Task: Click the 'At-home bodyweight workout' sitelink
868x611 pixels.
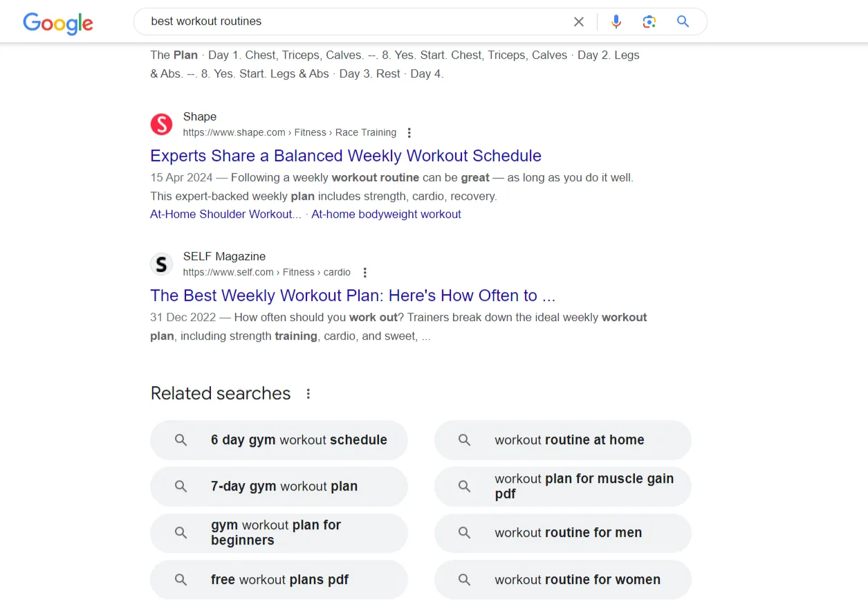Action: coord(386,214)
